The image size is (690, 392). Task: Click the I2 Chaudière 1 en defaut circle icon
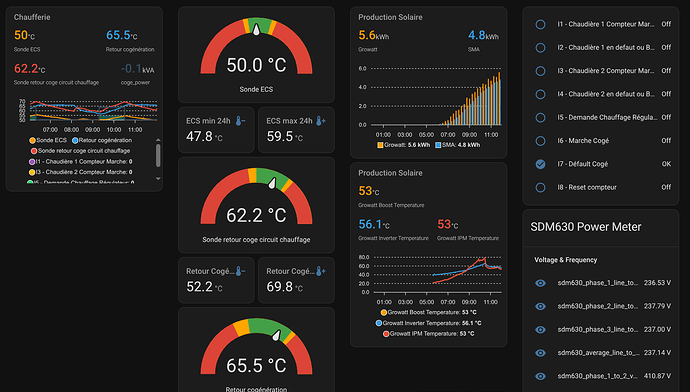tap(540, 48)
